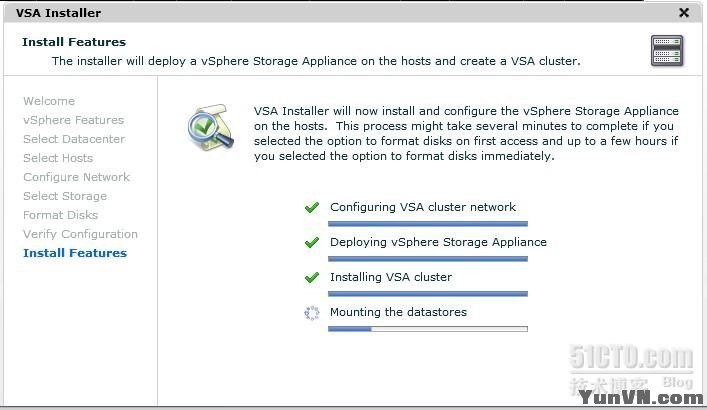Choose the Select Hosts step
This screenshot has height=410, width=707.
coord(58,158)
